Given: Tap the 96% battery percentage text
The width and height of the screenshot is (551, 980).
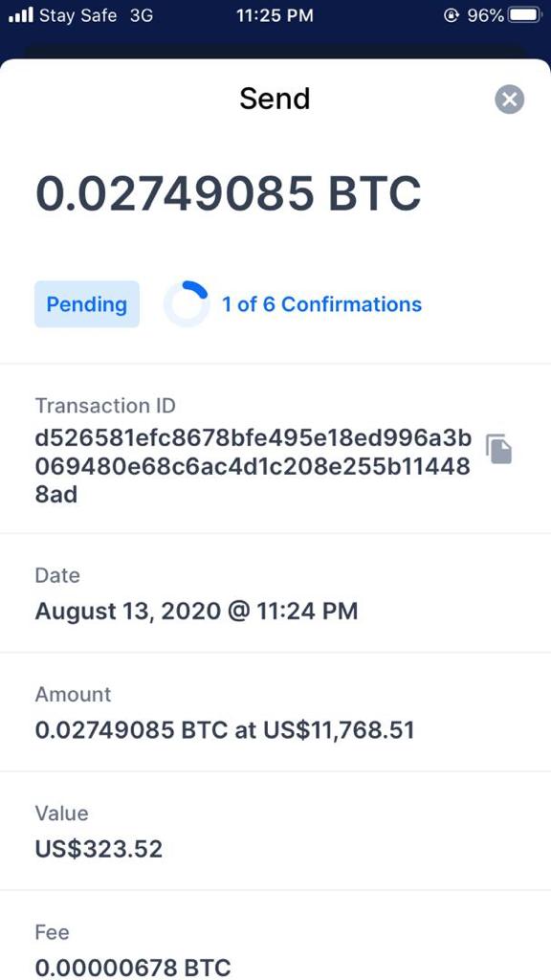Looking at the screenshot, I should (485, 15).
